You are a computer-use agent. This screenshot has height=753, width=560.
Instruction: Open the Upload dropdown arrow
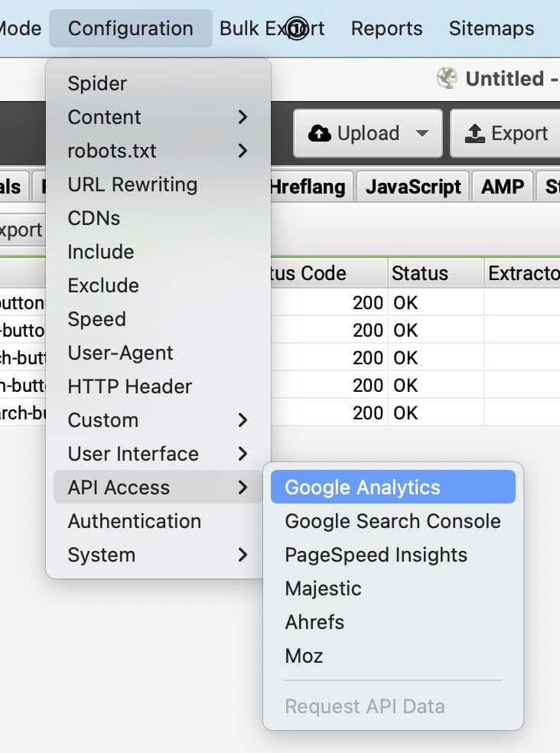pos(422,133)
